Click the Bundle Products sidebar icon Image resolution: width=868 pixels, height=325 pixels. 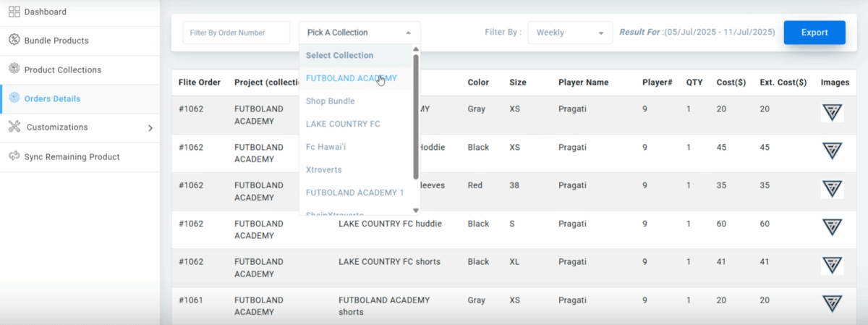coord(14,41)
